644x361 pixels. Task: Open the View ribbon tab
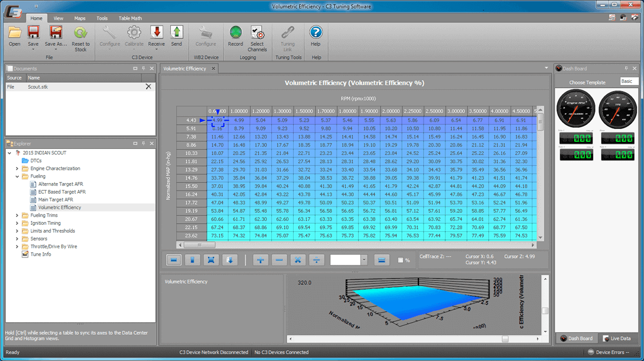(58, 18)
